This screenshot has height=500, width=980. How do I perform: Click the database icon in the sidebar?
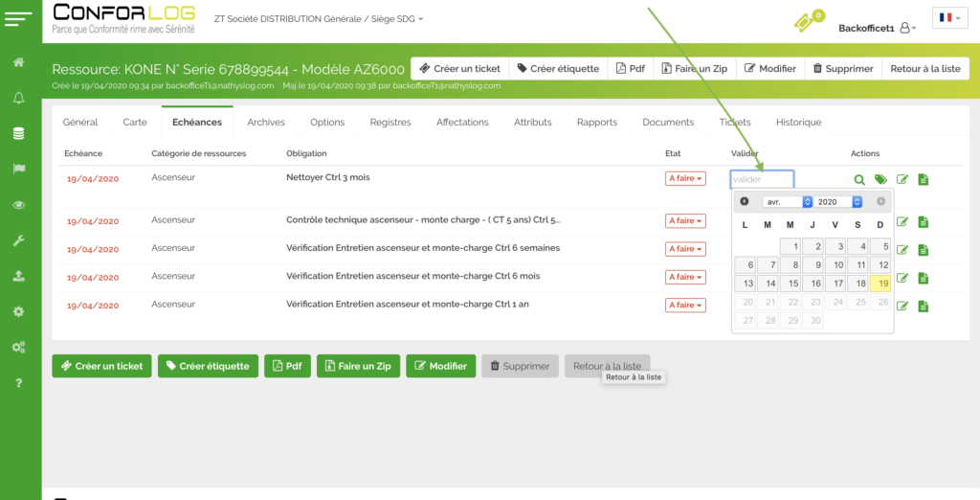18,134
